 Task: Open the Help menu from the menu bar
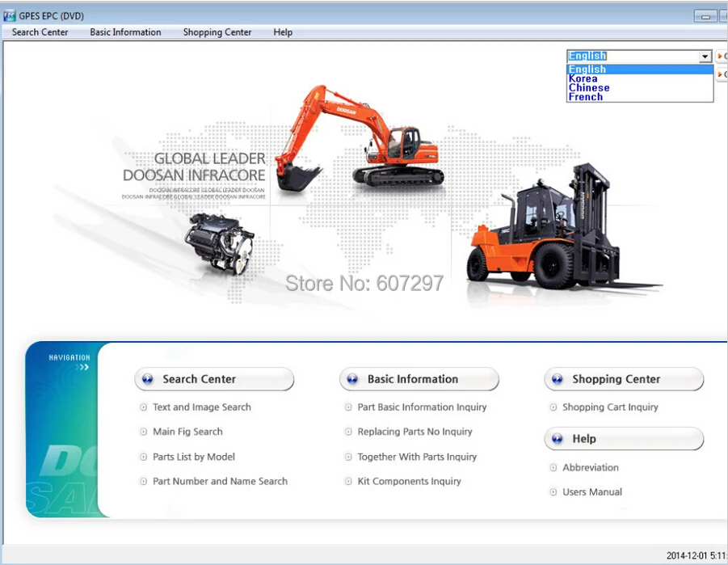coord(282,32)
